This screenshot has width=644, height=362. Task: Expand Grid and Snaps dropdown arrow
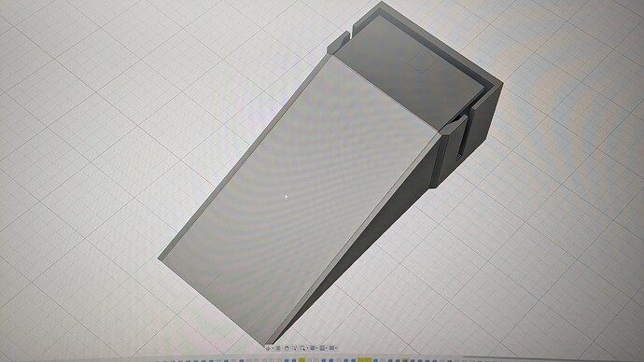327,348
